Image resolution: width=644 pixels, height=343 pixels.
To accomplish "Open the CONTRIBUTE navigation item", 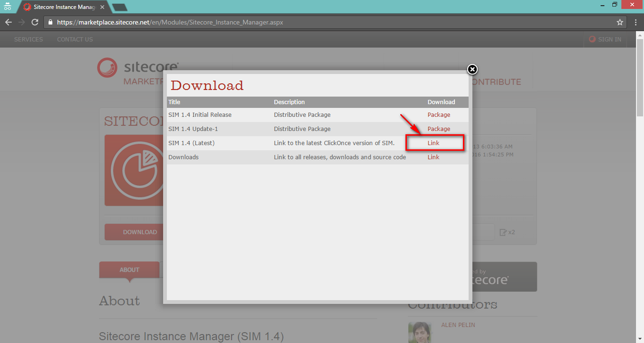I will click(x=496, y=82).
